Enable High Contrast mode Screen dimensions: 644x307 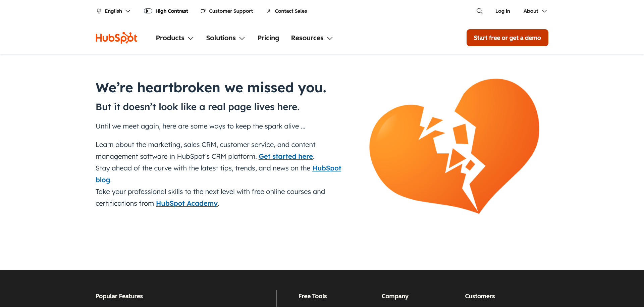(x=171, y=11)
